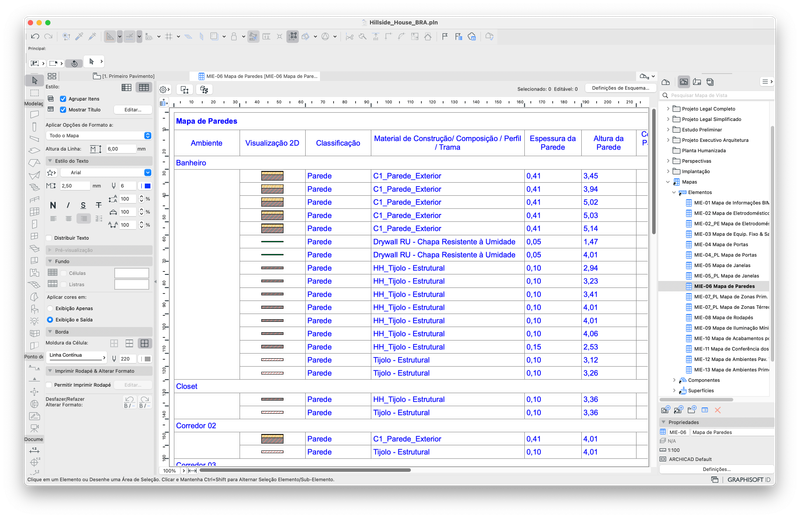Select the Exibição Apenas radio button

tap(50, 308)
